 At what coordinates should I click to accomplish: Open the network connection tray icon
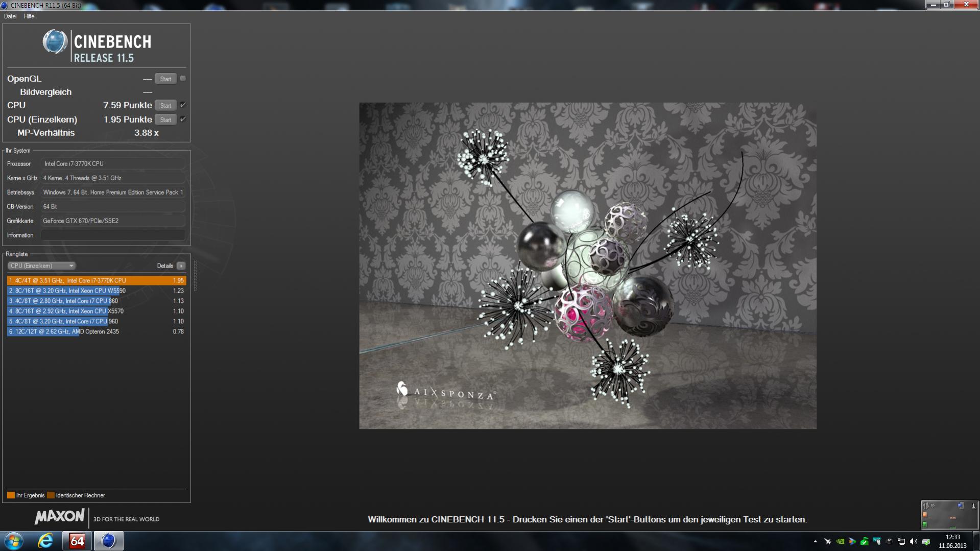pos(901,541)
